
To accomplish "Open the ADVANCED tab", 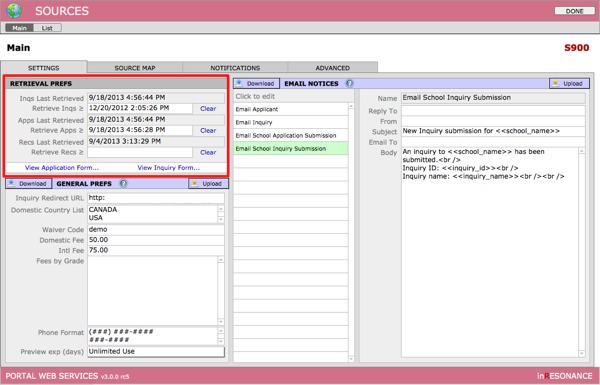I will click(333, 68).
